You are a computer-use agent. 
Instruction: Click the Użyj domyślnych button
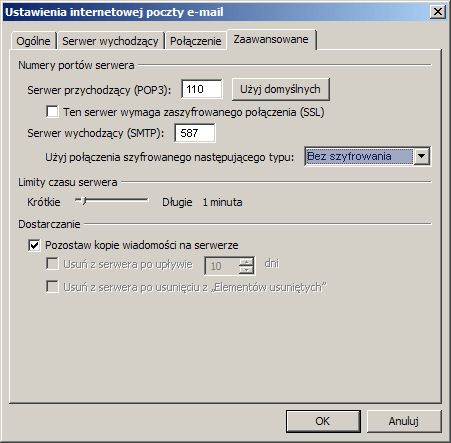point(281,89)
